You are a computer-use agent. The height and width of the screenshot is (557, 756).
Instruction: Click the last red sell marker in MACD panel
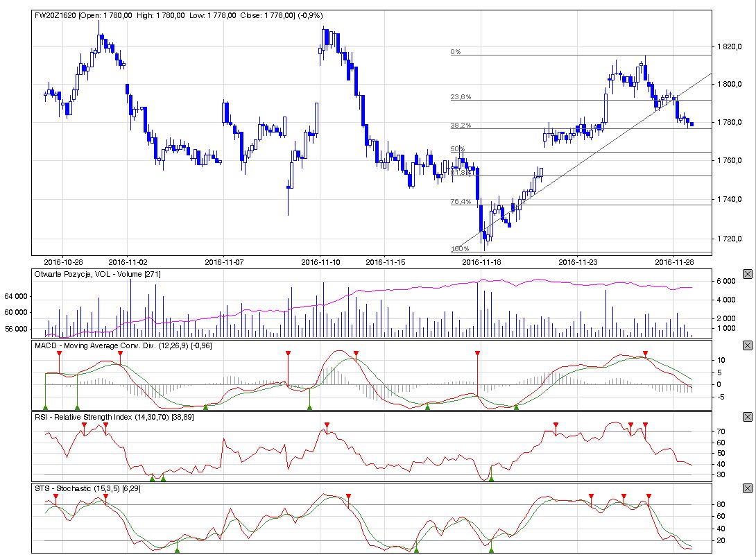pos(645,354)
